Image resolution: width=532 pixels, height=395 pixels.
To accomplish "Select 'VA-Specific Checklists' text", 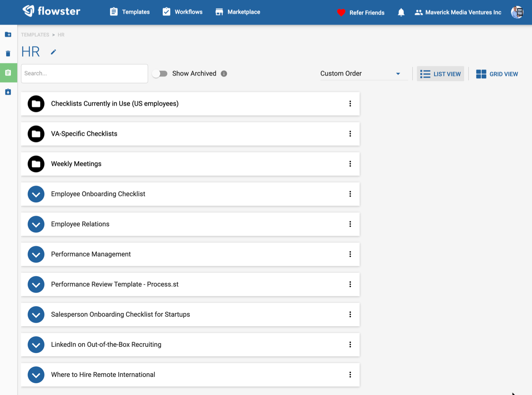I will 84,134.
